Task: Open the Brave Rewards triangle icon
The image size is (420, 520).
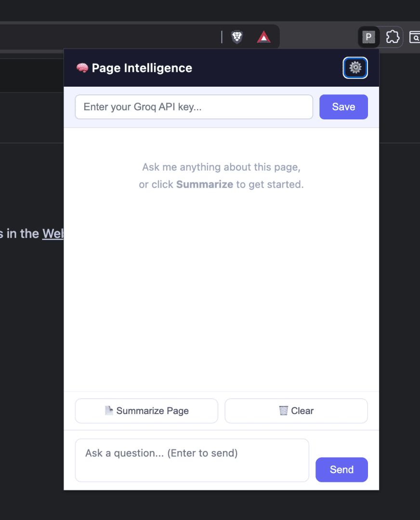Action: pos(264,37)
